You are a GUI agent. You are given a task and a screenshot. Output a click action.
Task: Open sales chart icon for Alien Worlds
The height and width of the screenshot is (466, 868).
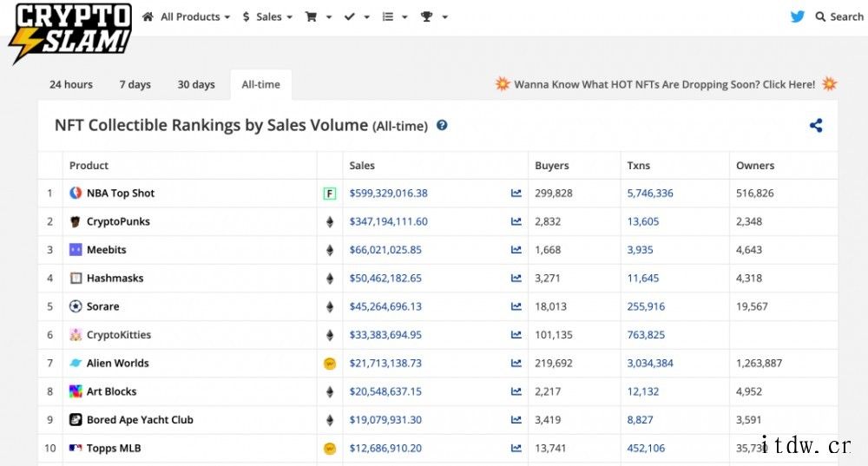point(516,363)
